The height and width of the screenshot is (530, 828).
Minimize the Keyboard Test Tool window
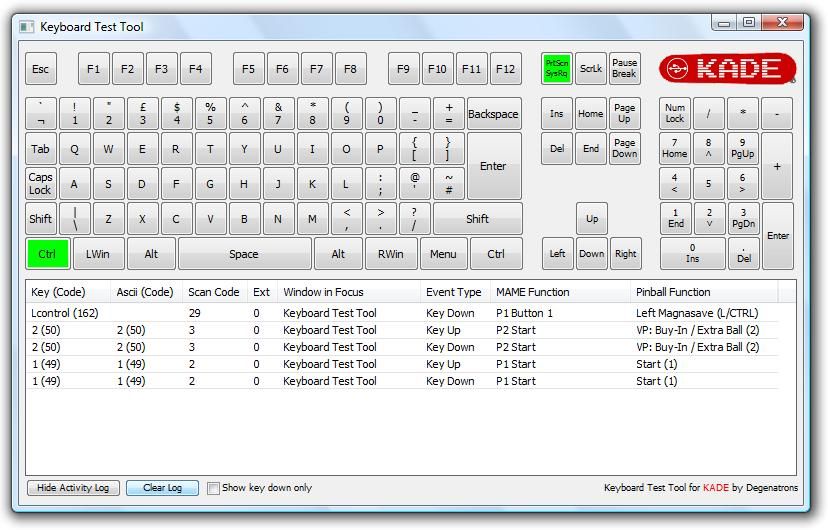[724, 23]
